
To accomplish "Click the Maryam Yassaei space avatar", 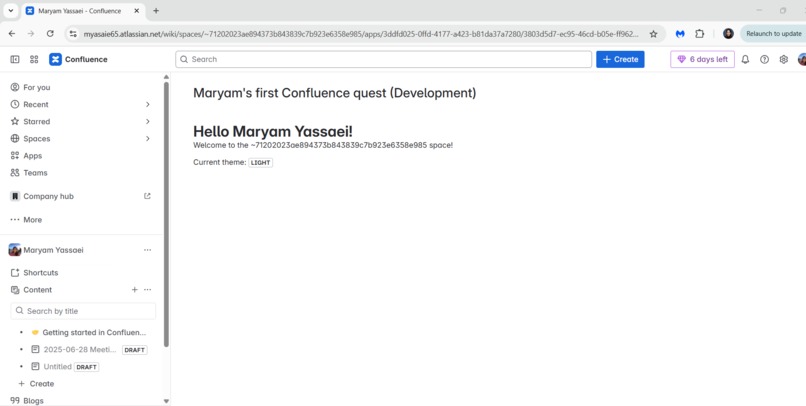I will [15, 250].
